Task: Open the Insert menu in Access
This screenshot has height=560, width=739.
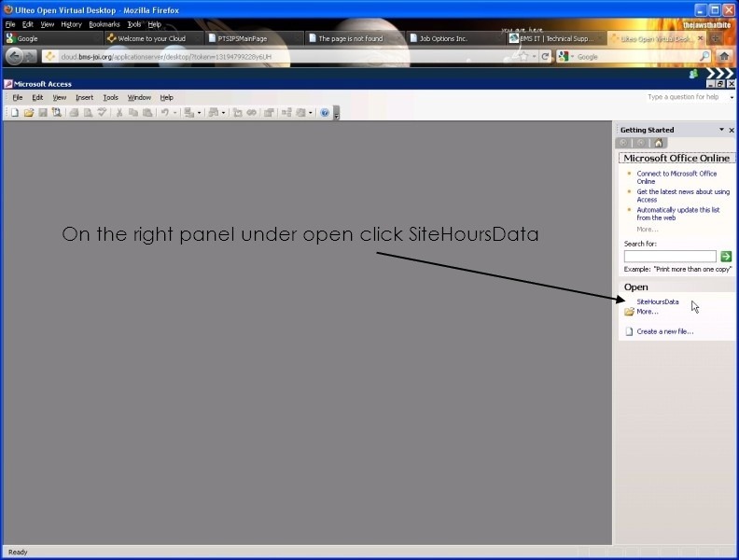Action: (x=84, y=97)
